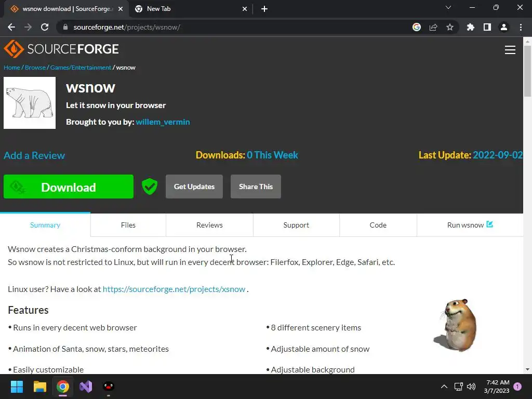Open the tab search chevron

coord(448,7)
